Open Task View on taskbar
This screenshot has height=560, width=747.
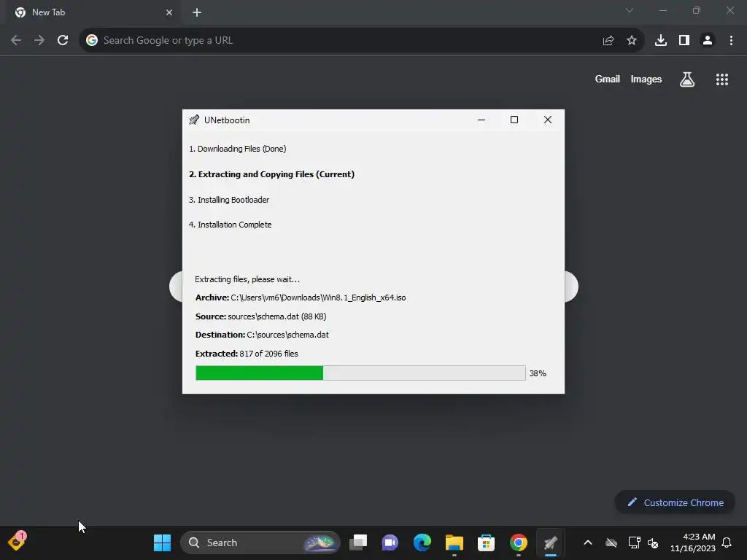(358, 542)
